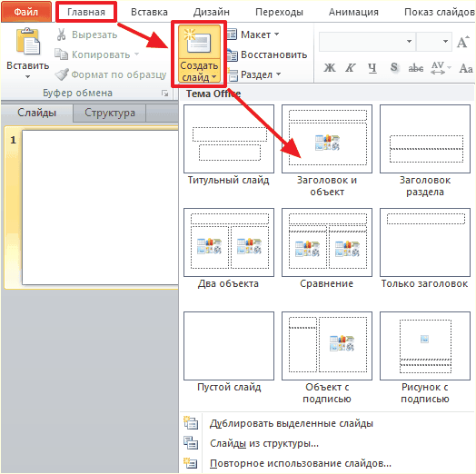This screenshot has width=476, height=474.
Task: Click the New Slide icon
Action: tap(199, 42)
